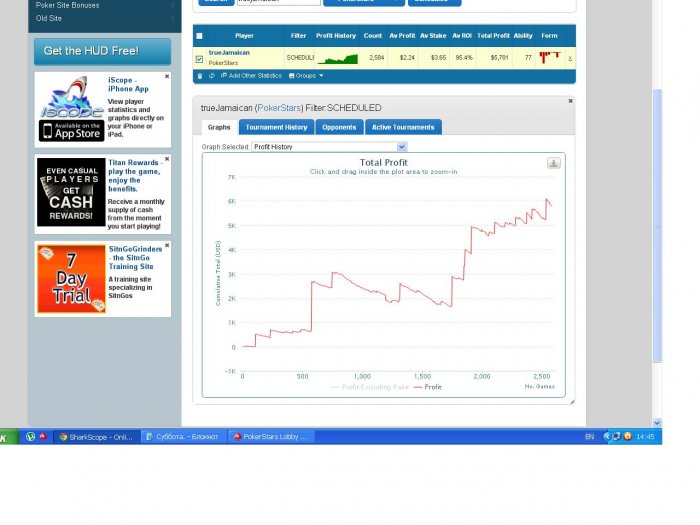The width and height of the screenshot is (700, 525).
Task: Open the Graph Selected Profit History dropdown
Action: point(329,147)
